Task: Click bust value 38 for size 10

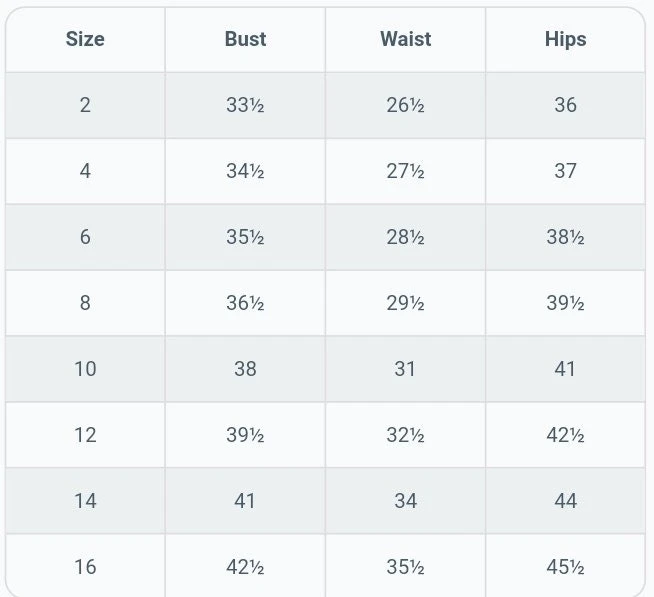Action: tap(245, 369)
